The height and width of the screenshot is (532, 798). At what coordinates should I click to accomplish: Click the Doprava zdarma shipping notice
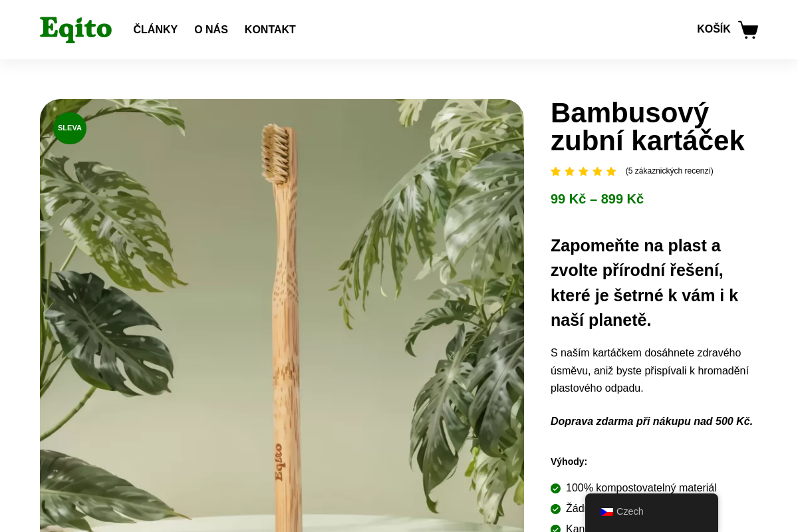(x=652, y=421)
